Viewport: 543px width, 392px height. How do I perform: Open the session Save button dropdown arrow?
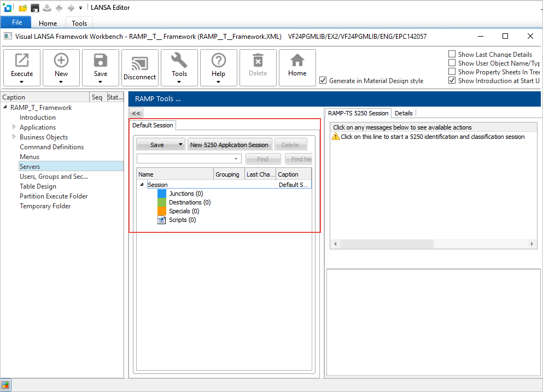(180, 145)
